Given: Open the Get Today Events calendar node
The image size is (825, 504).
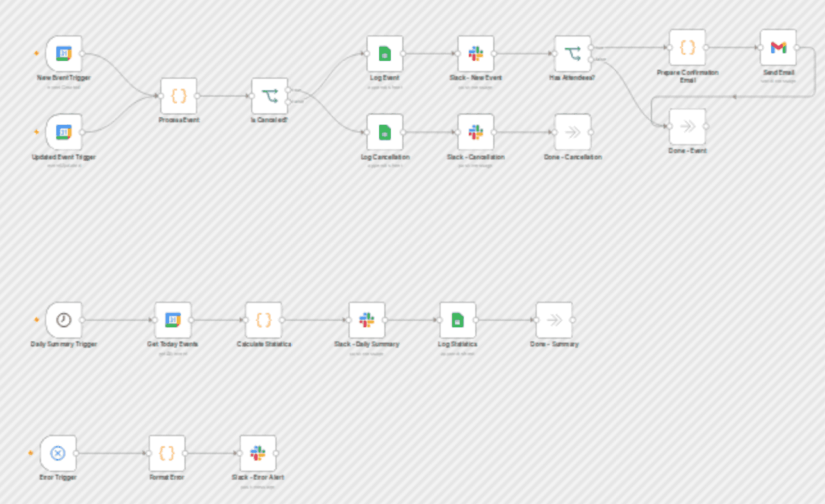Looking at the screenshot, I should coord(173,320).
